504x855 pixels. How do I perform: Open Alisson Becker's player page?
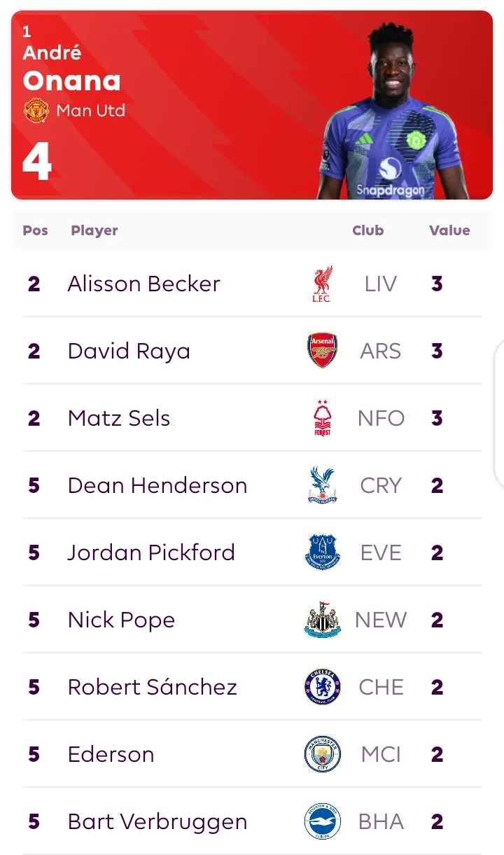[x=143, y=284]
